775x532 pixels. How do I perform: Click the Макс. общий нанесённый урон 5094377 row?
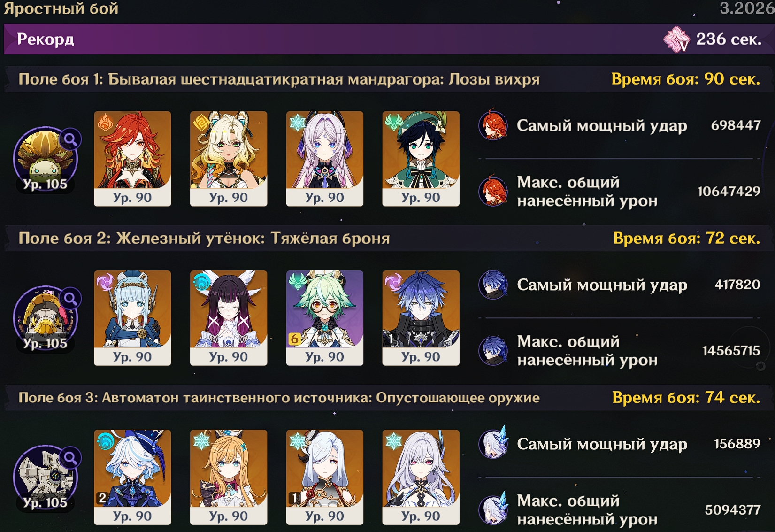click(x=620, y=510)
